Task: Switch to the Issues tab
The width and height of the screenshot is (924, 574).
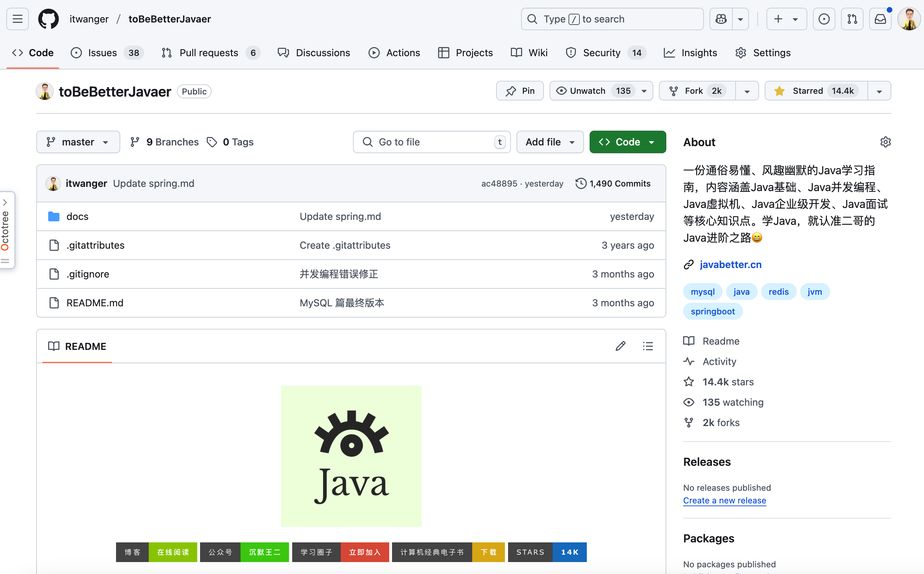Action: tap(102, 53)
